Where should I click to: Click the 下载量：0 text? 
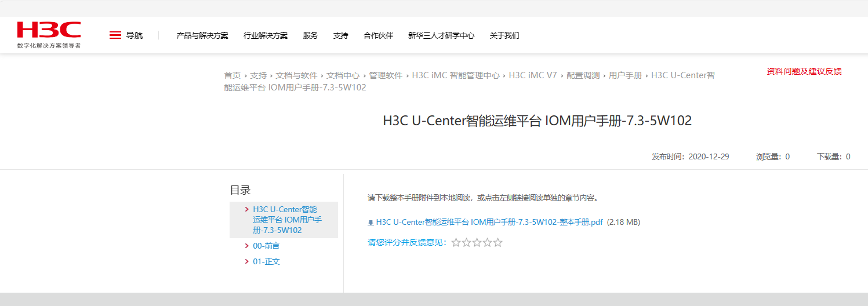pyautogui.click(x=834, y=156)
